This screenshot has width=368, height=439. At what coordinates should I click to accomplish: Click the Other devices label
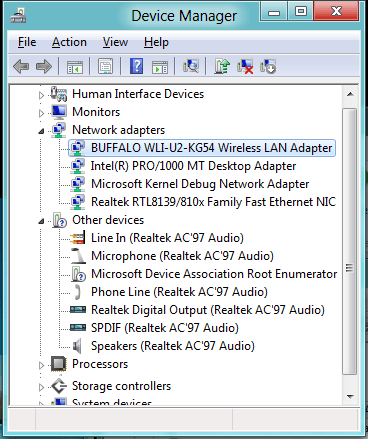pos(108,220)
